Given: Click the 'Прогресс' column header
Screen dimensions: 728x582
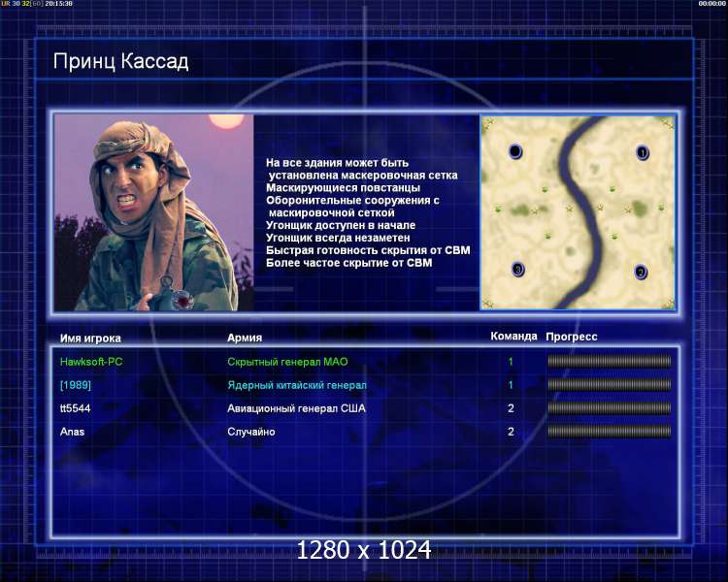Looking at the screenshot, I should 572,337.
